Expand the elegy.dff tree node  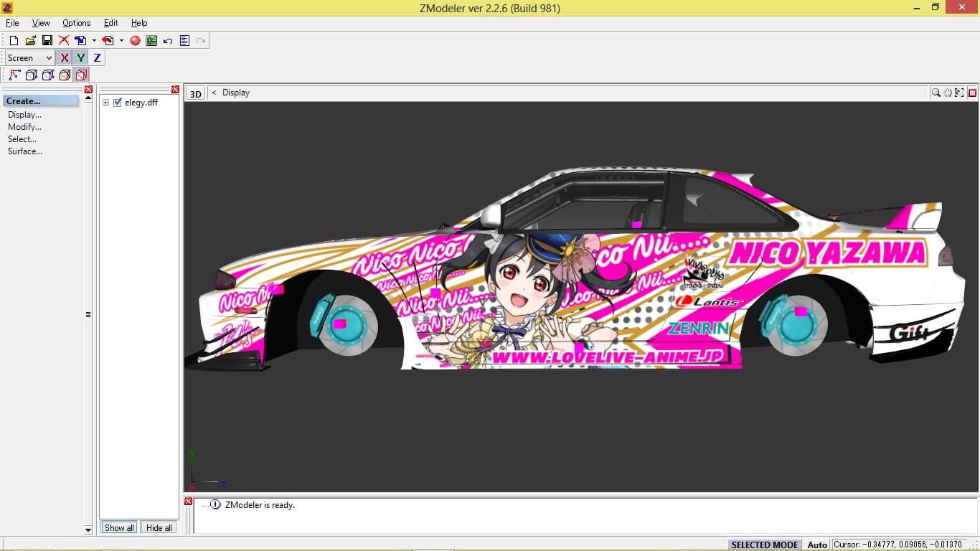(x=105, y=103)
